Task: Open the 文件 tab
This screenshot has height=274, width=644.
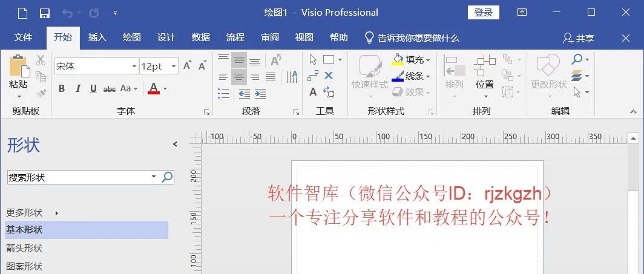Action: (23, 38)
